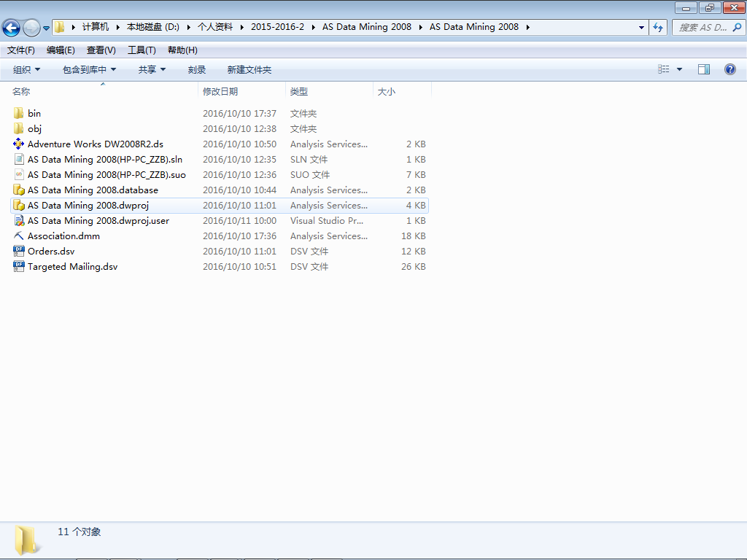The width and height of the screenshot is (747, 560).
Task: Minimize the Explorer window
Action: tap(686, 7)
